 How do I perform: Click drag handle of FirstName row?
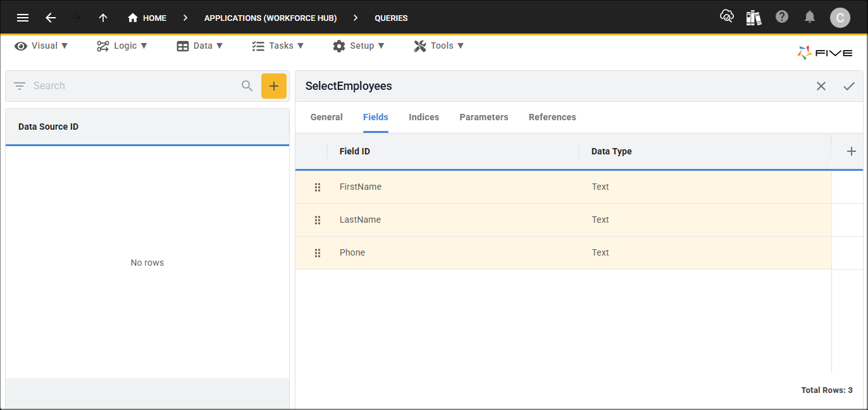pyautogui.click(x=318, y=187)
